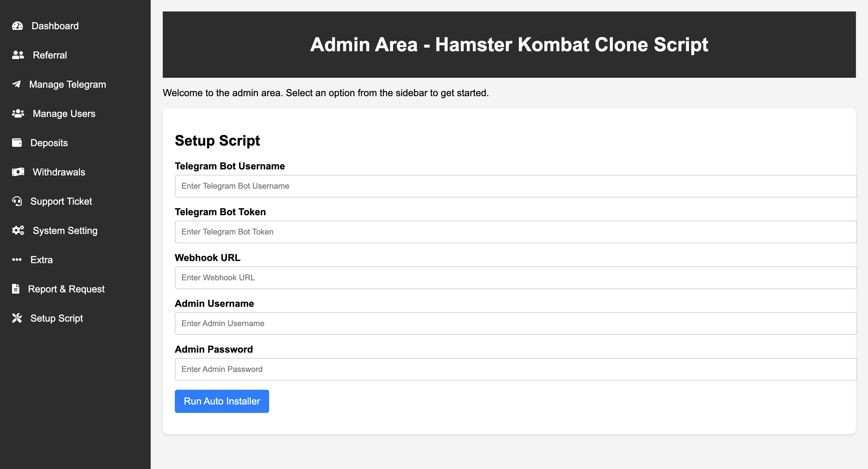The width and height of the screenshot is (868, 469).
Task: Select the Withdrawals icon in sidebar
Action: pyautogui.click(x=17, y=172)
